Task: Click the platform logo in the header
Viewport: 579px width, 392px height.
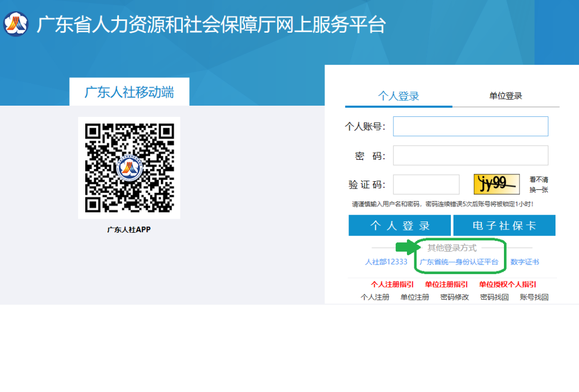Action: (16, 24)
